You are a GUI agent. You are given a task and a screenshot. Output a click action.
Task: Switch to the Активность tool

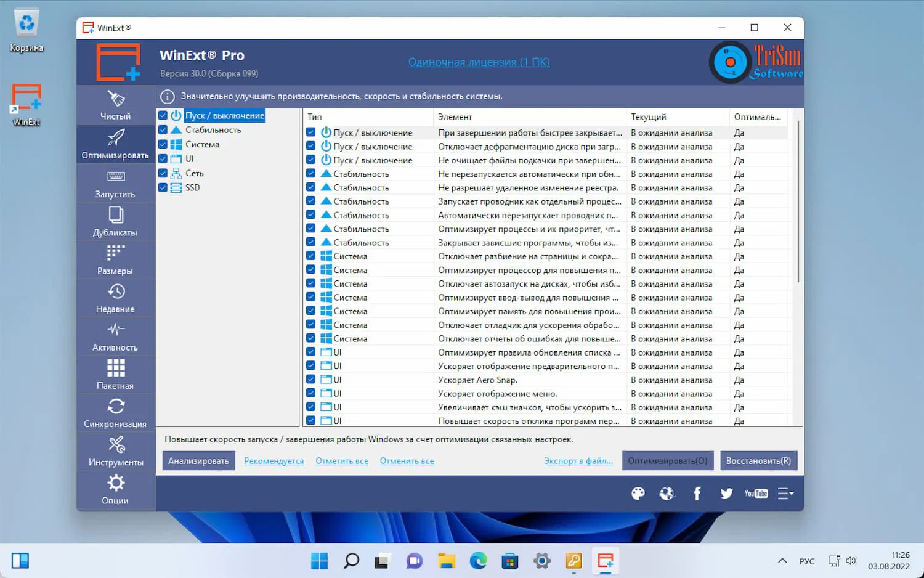click(115, 336)
